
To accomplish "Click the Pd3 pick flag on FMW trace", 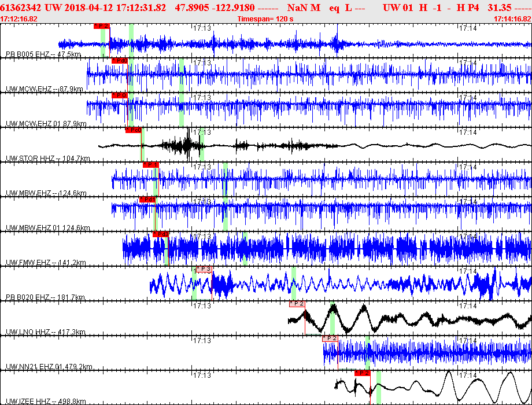I will point(161,234).
